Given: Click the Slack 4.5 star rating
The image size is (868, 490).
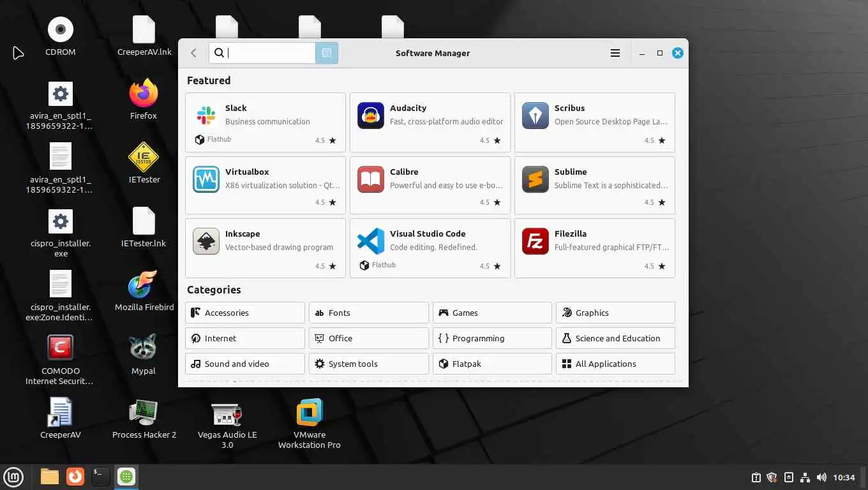Looking at the screenshot, I should coord(325,140).
